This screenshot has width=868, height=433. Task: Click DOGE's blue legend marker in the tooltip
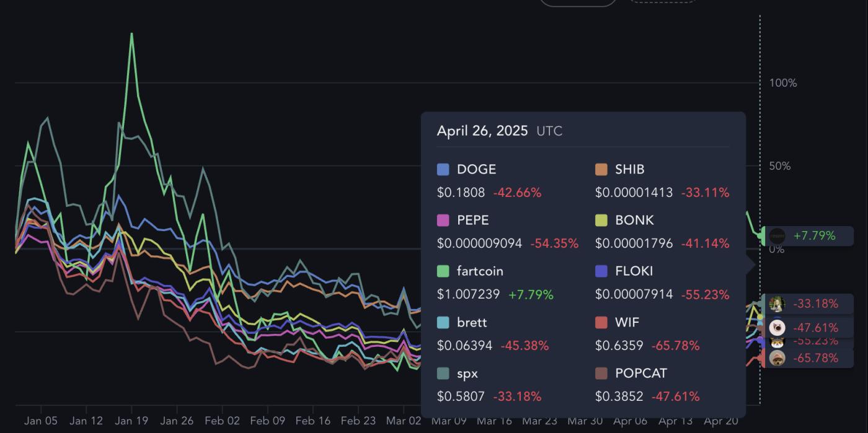coord(443,168)
